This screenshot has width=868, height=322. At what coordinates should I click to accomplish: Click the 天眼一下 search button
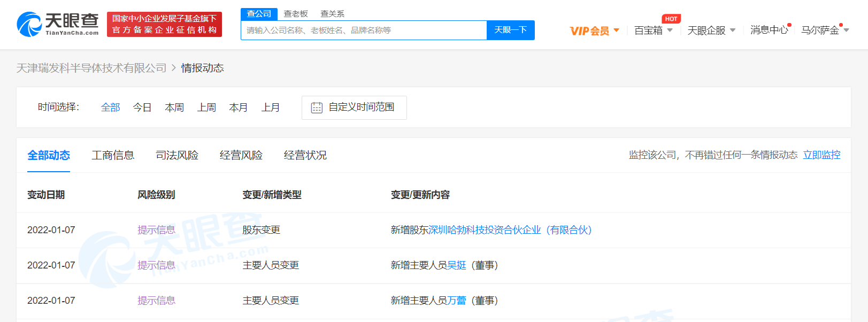[510, 30]
